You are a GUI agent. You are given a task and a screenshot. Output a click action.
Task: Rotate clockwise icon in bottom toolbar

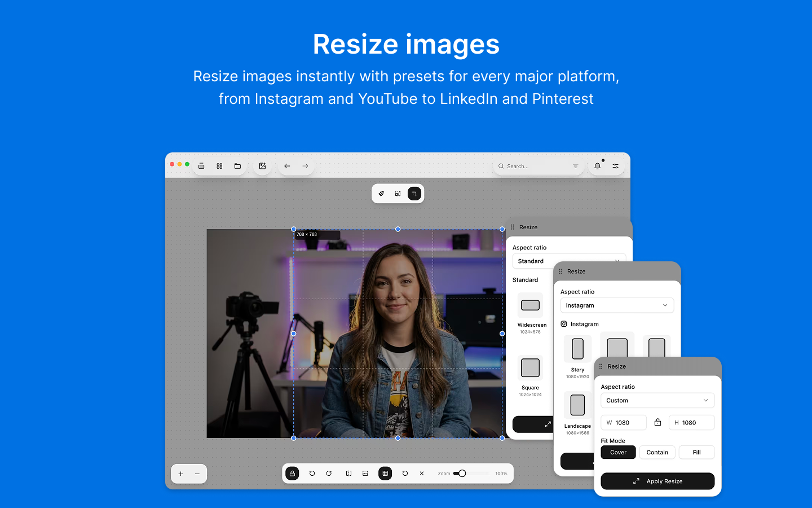[329, 474]
